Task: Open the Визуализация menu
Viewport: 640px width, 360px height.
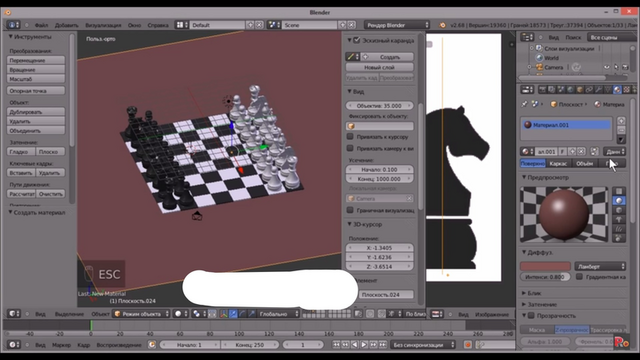Action: [103, 25]
